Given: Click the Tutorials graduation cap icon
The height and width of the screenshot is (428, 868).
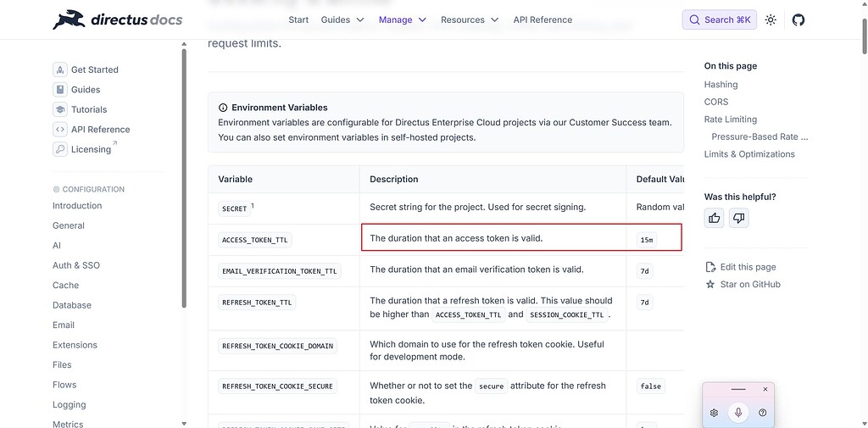Looking at the screenshot, I should pyautogui.click(x=60, y=109).
